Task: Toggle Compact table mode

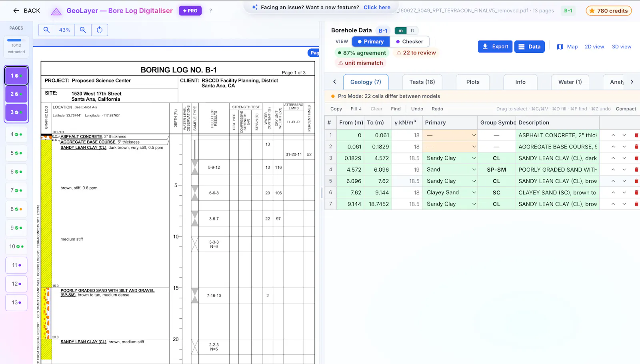Action: (x=626, y=109)
